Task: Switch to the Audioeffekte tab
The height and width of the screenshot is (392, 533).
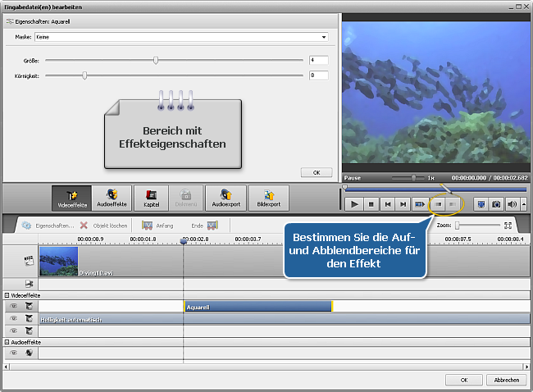Action: 111,197
